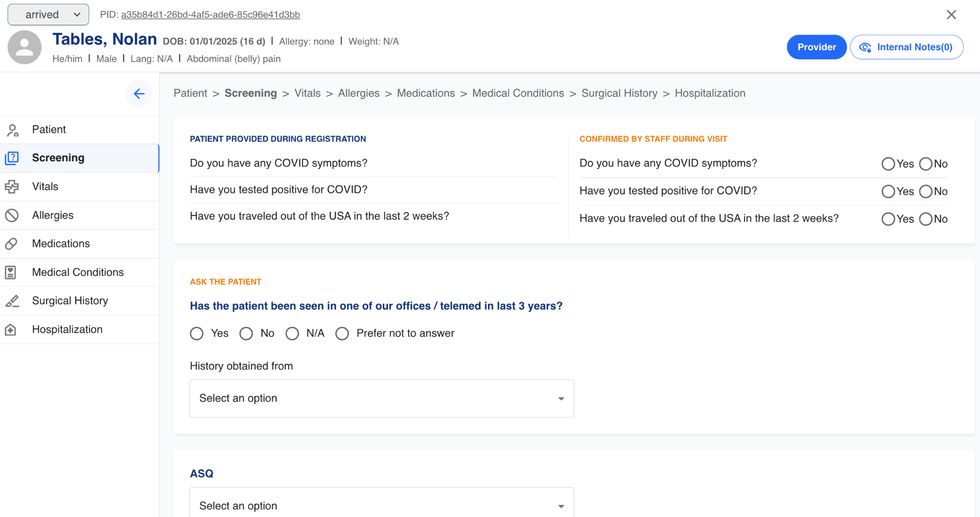Click the patient PID link
This screenshot has height=517, width=980.
coord(211,14)
